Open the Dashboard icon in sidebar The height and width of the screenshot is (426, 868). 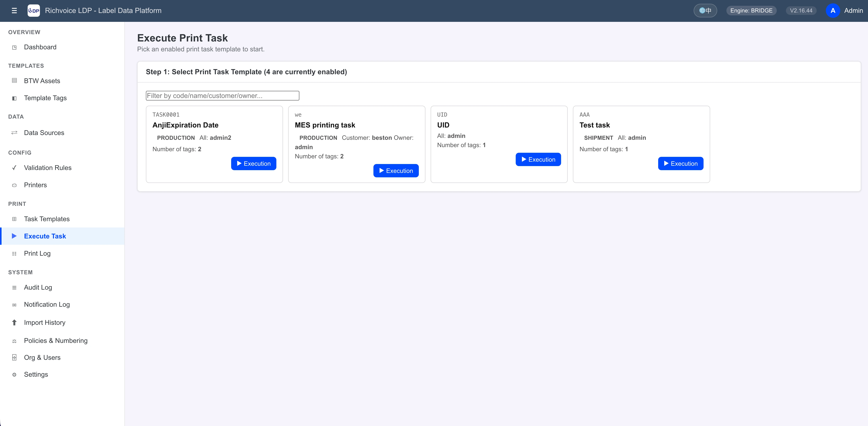pos(14,47)
